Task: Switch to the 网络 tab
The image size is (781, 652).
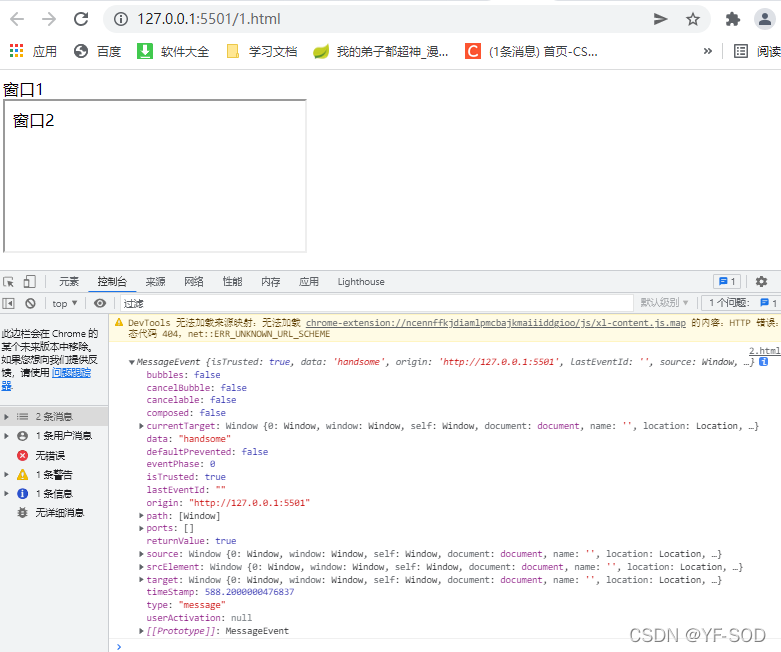Action: coord(194,282)
